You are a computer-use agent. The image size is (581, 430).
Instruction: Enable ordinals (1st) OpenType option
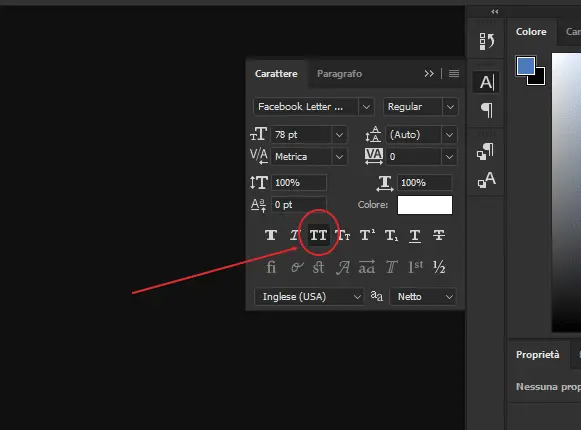415,267
